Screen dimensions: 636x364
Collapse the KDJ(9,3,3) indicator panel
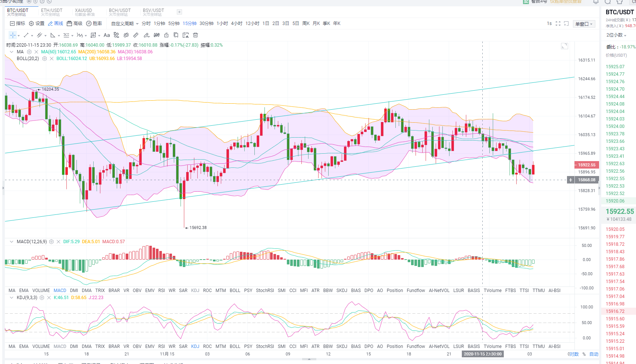[12, 298]
